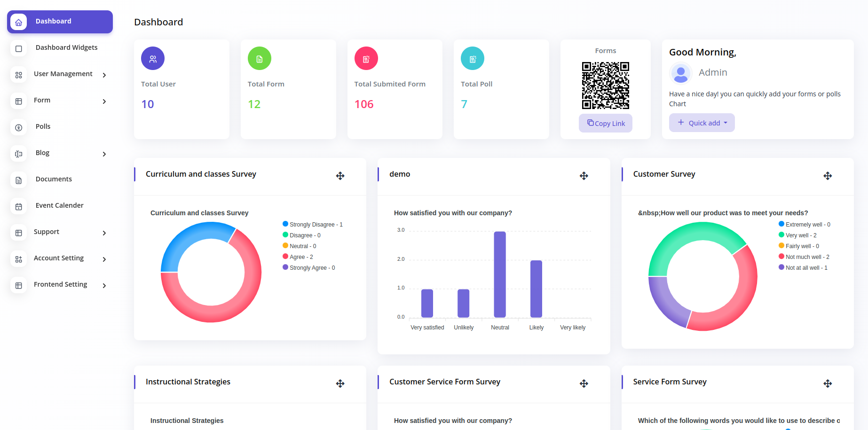Click move icon on demo card
Screen dimensions: 868x430
[x=584, y=176]
